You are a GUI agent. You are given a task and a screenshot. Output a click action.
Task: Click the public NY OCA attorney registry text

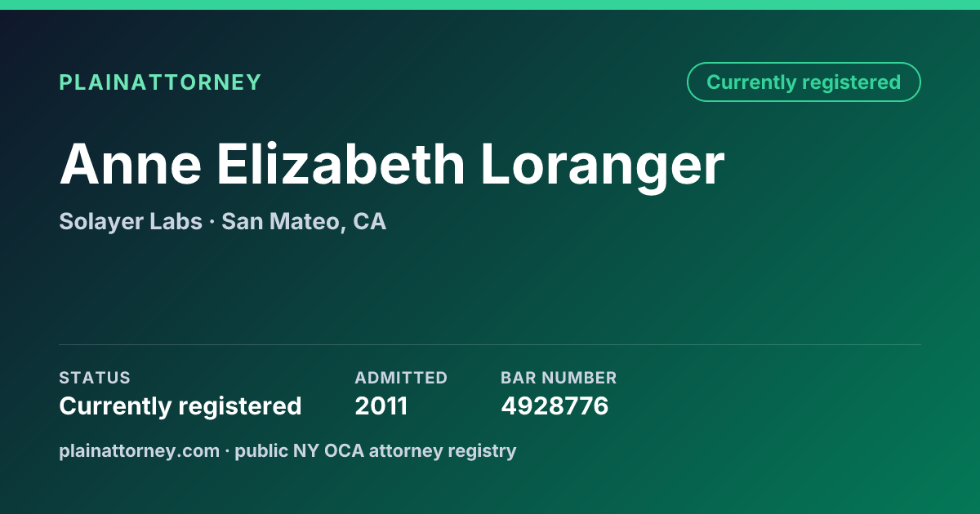pyautogui.click(x=376, y=451)
